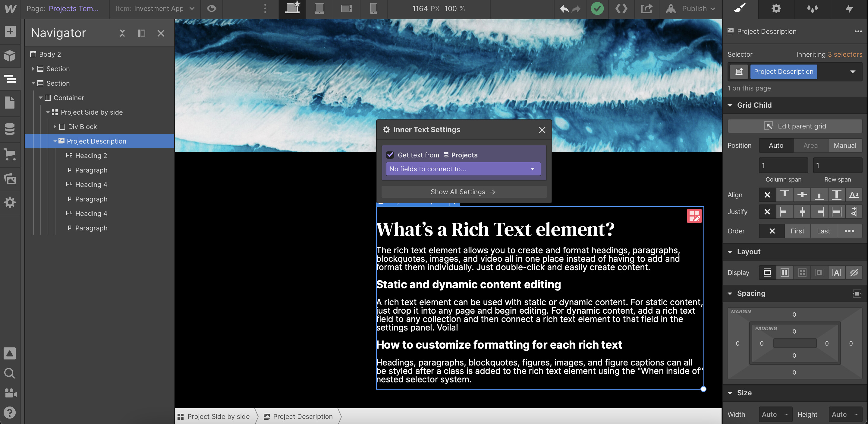Open the Interactions lightning tab
The height and width of the screenshot is (424, 868).
849,9
